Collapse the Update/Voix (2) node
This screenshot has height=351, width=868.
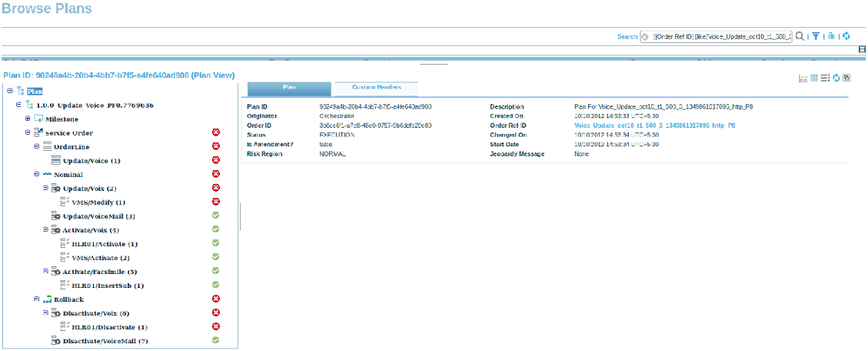coord(45,188)
